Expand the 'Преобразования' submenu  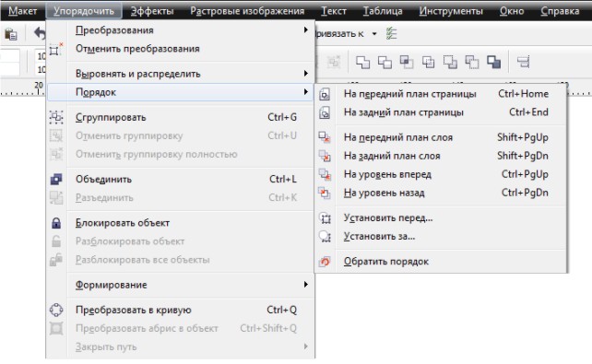tap(180, 30)
